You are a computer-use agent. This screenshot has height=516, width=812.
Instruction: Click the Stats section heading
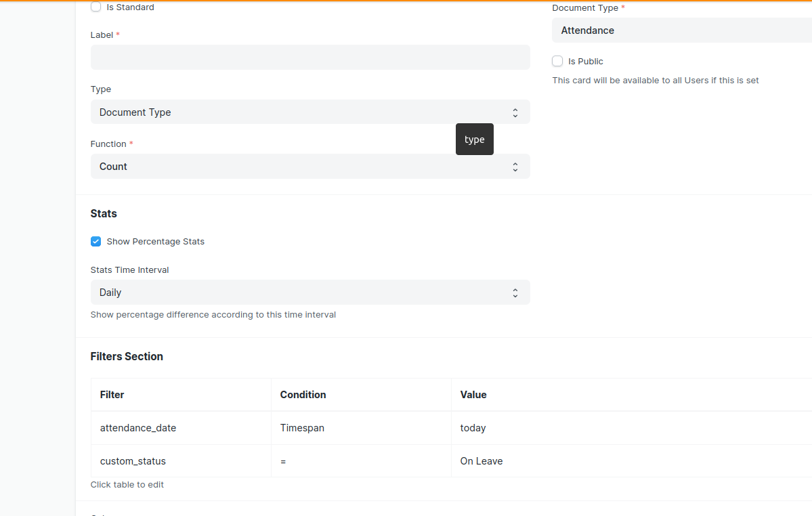[104, 214]
